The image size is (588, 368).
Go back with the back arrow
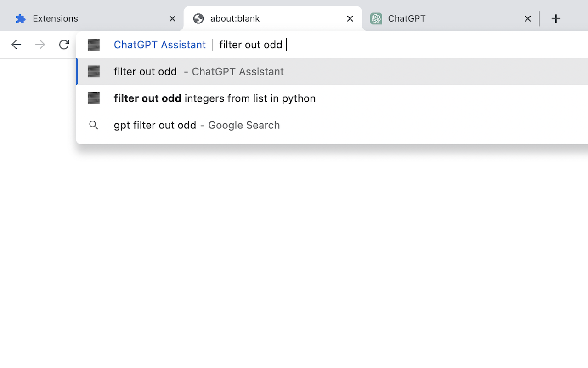(16, 45)
